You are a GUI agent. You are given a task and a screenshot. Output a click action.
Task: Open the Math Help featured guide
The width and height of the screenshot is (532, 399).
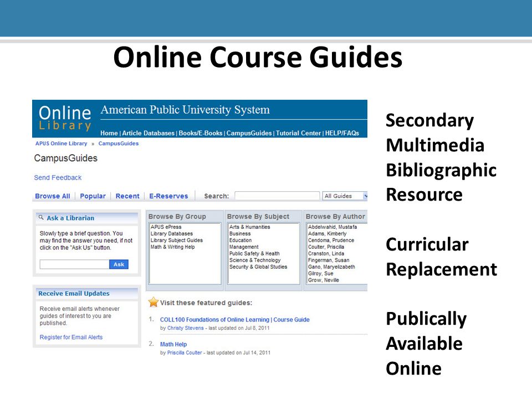coord(173,344)
